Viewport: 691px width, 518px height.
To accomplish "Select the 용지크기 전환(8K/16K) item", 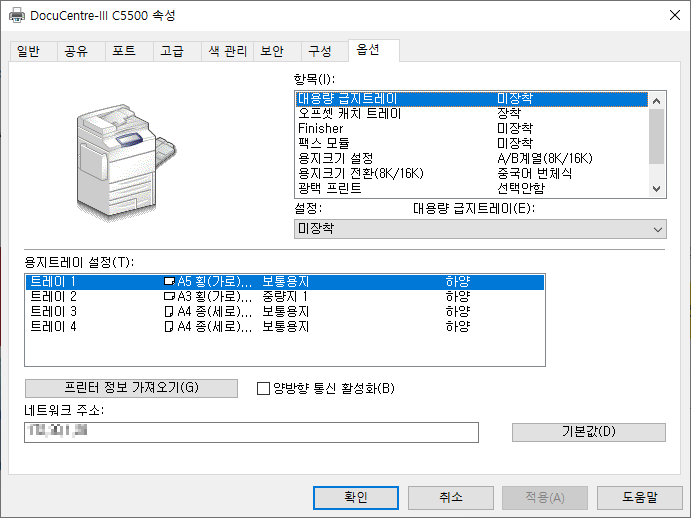I will 472,174.
